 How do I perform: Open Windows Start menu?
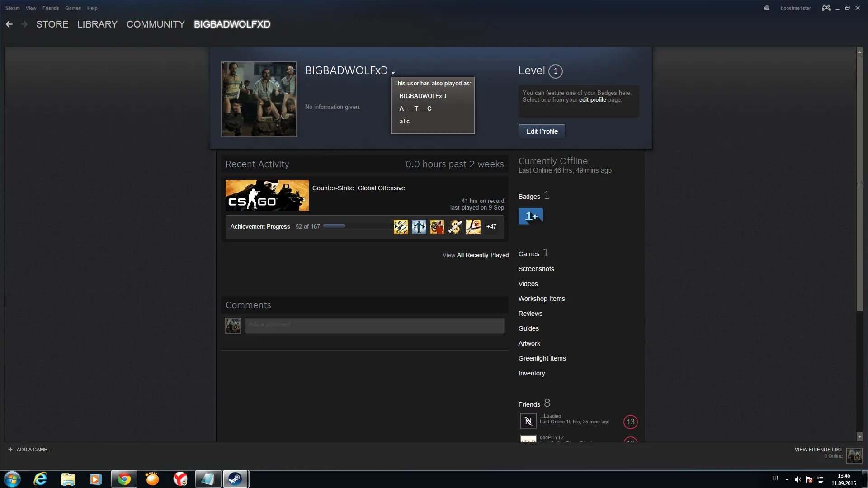12,479
